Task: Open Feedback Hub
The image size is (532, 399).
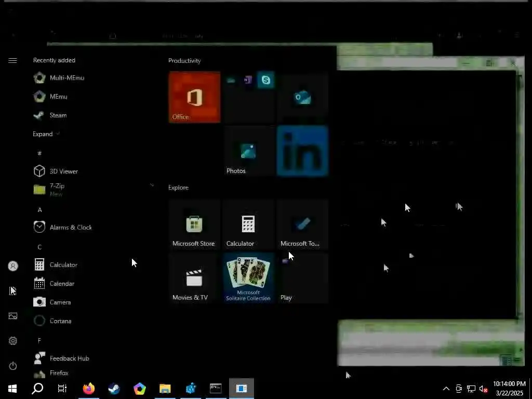Action: click(x=94, y=358)
